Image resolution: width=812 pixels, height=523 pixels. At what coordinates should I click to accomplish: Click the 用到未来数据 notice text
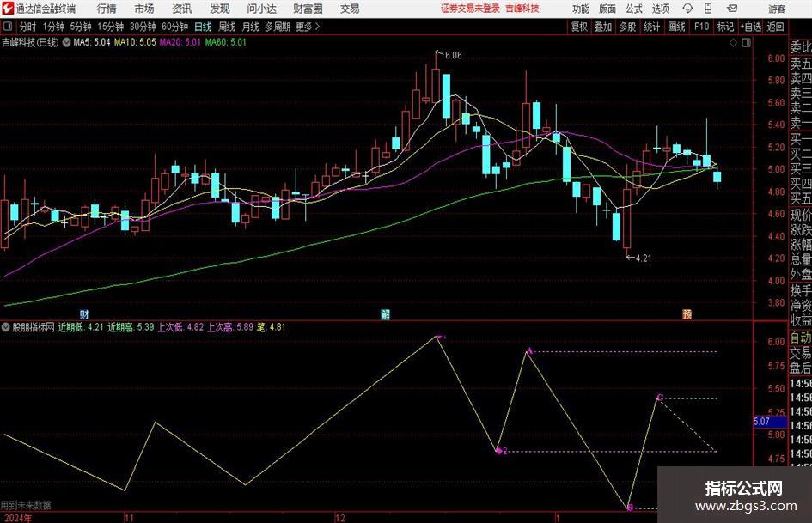(x=26, y=505)
